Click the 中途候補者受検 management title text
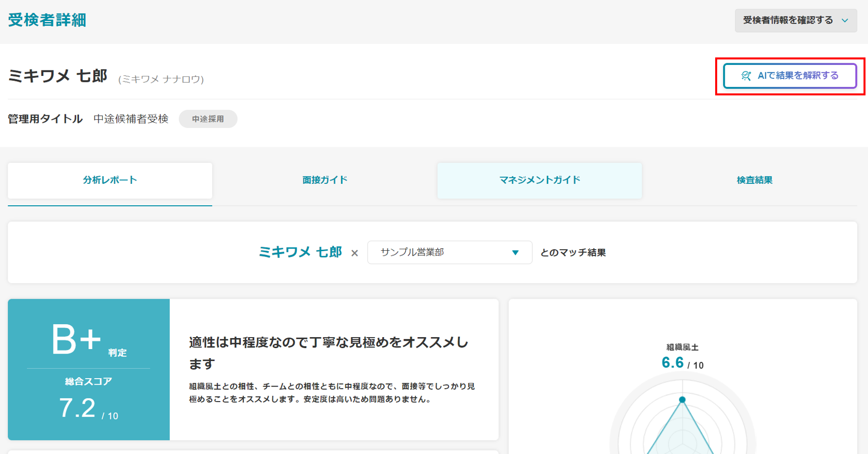The height and width of the screenshot is (454, 868). click(131, 119)
